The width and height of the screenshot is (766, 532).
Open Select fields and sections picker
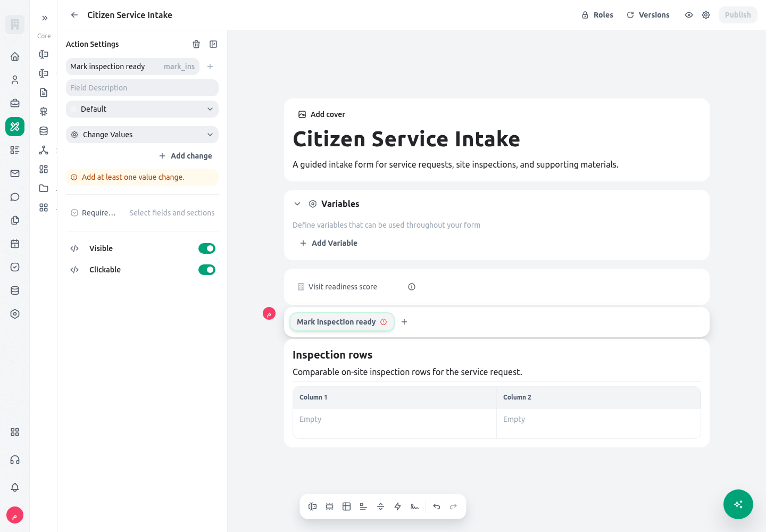point(172,213)
